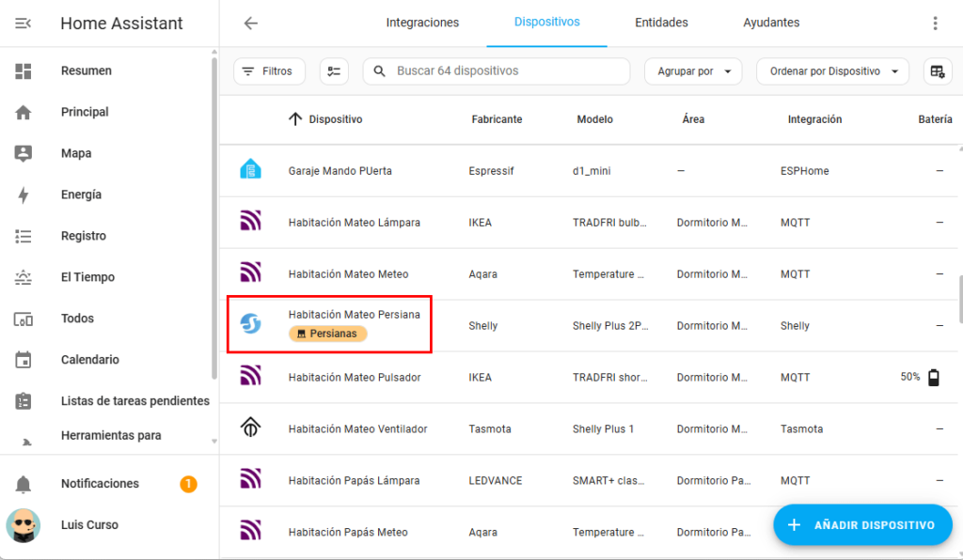Sort by the Dispositivo column header
This screenshot has height=560, width=963.
tap(335, 119)
